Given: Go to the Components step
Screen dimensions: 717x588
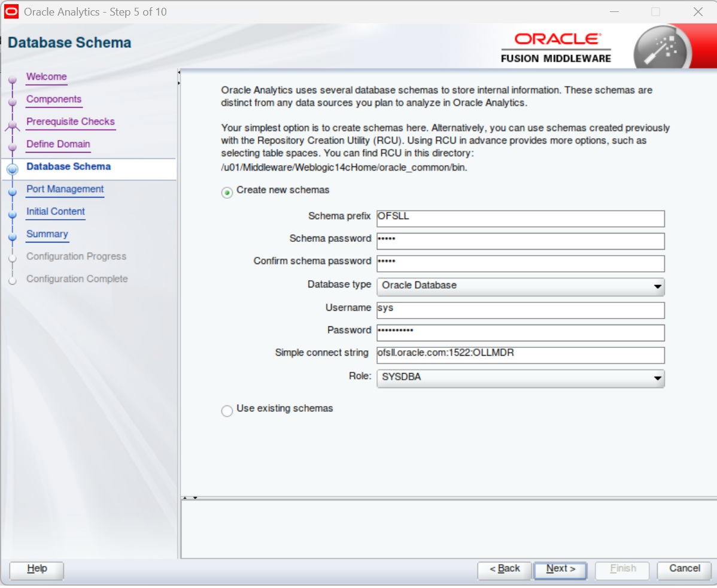Looking at the screenshot, I should (x=54, y=99).
